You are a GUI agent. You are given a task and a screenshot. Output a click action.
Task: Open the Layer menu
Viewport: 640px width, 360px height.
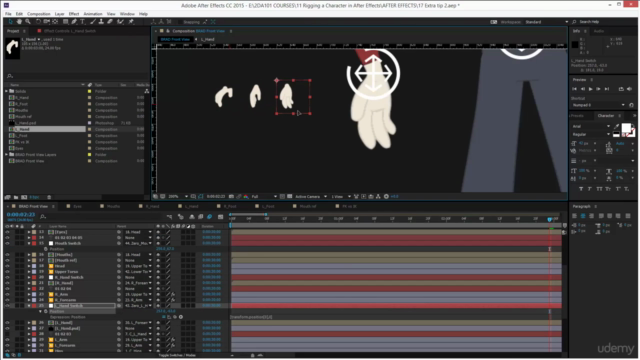click(x=60, y=14)
